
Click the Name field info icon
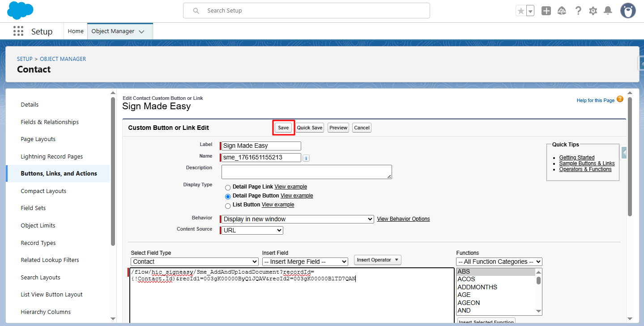306,158
